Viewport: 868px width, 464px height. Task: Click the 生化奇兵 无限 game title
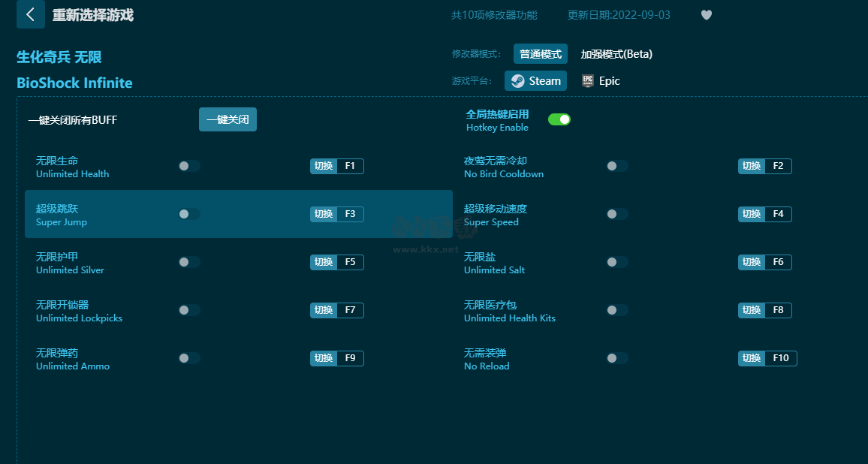59,57
